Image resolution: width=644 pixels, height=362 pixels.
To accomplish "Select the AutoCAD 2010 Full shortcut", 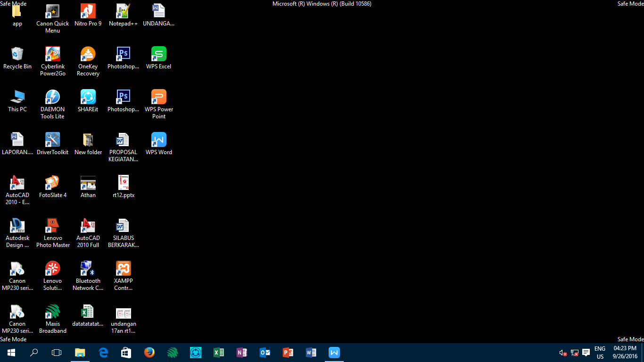I will 88,233.
